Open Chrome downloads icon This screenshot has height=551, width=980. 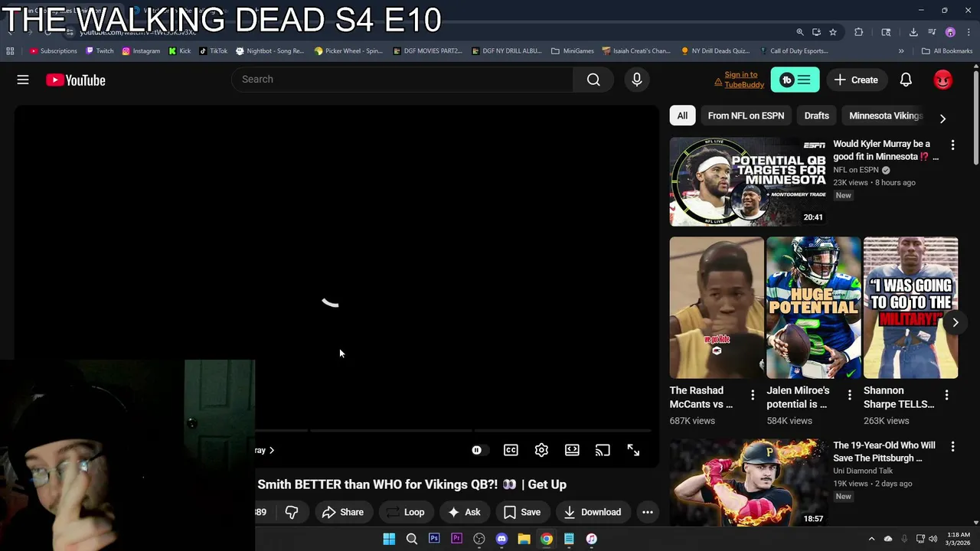coord(913,32)
